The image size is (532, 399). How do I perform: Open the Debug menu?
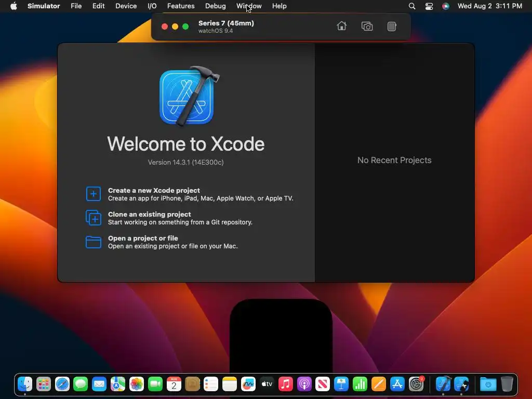[x=216, y=6]
